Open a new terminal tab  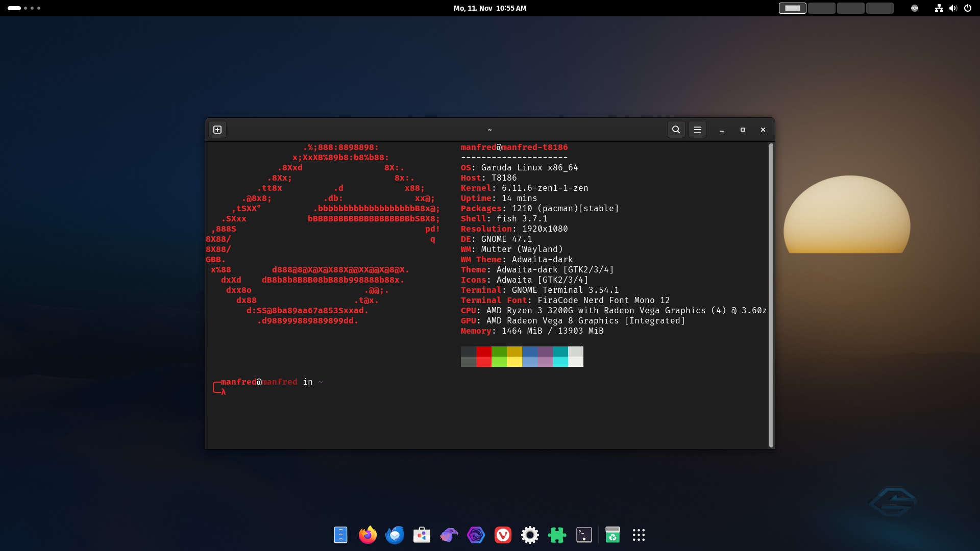(217, 130)
